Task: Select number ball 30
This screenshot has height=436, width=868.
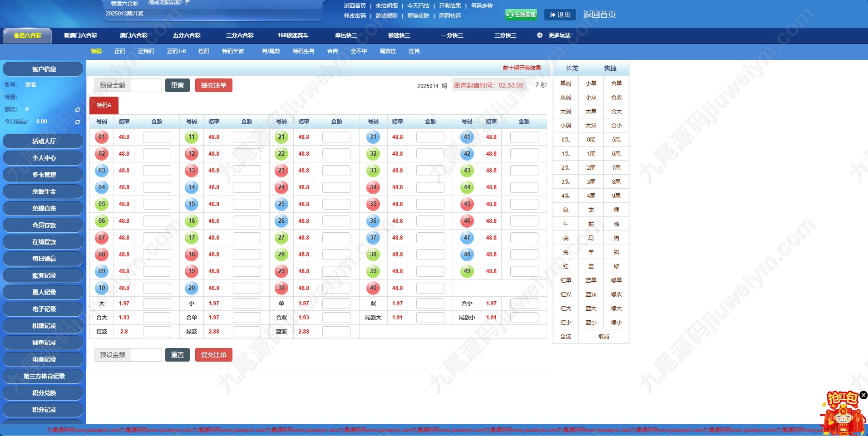Action: point(281,288)
